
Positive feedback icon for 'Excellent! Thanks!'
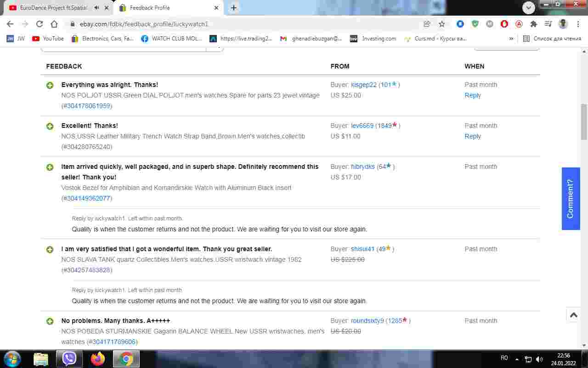[x=50, y=126]
